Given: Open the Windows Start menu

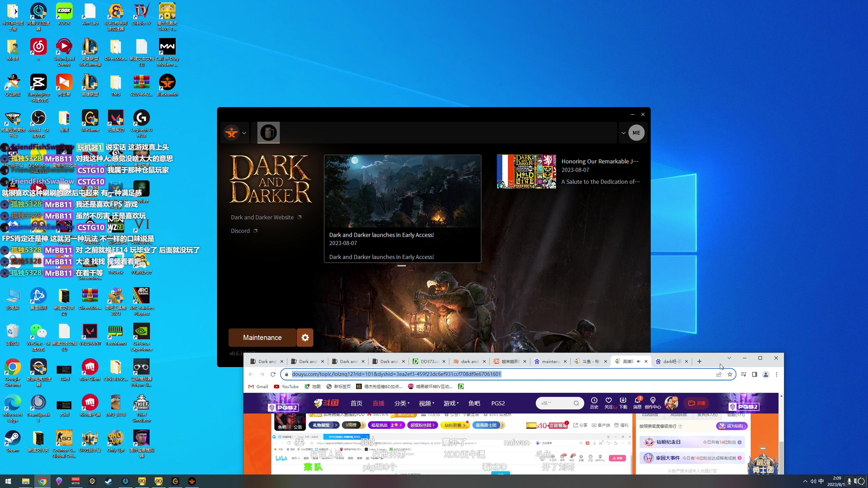Looking at the screenshot, I should point(8,481).
